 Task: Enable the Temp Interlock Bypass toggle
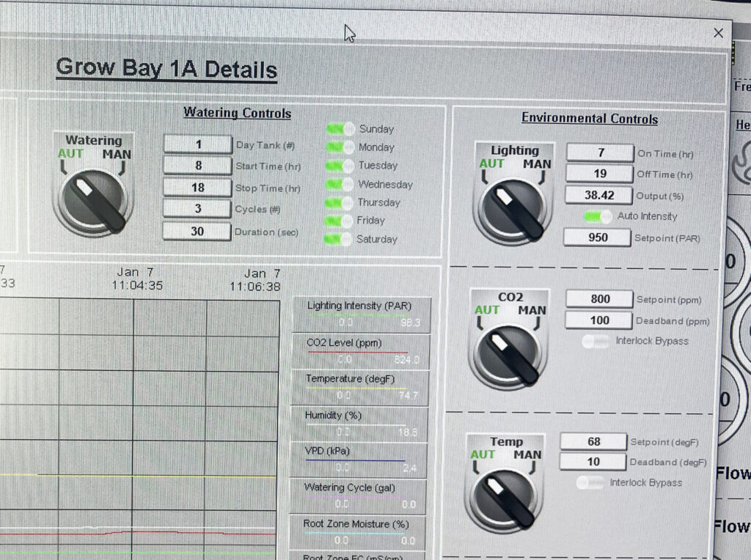pos(590,482)
